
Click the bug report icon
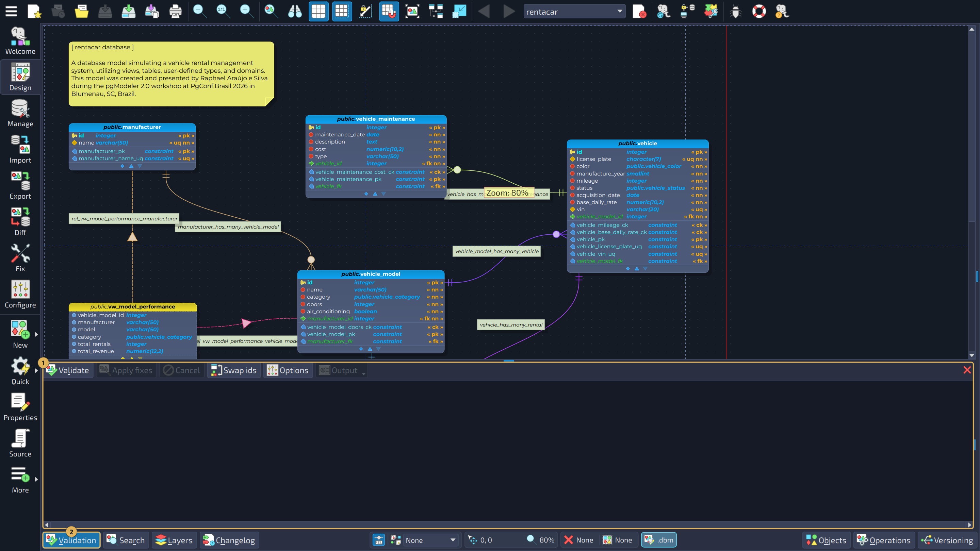[x=735, y=12]
